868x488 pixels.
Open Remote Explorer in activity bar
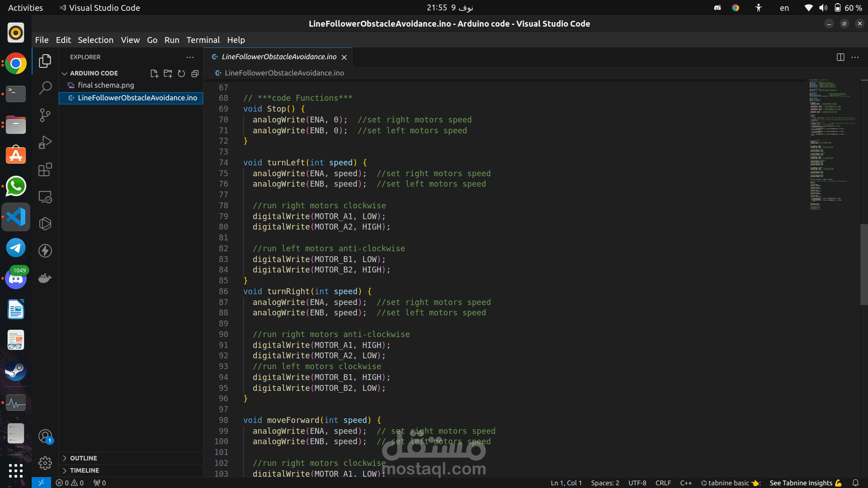tap(45, 197)
